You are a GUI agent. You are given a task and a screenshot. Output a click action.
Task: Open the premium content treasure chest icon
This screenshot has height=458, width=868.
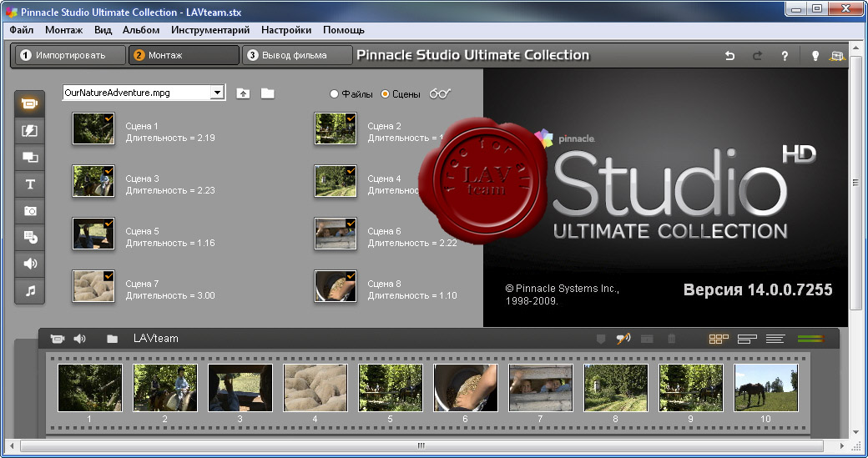click(x=838, y=55)
